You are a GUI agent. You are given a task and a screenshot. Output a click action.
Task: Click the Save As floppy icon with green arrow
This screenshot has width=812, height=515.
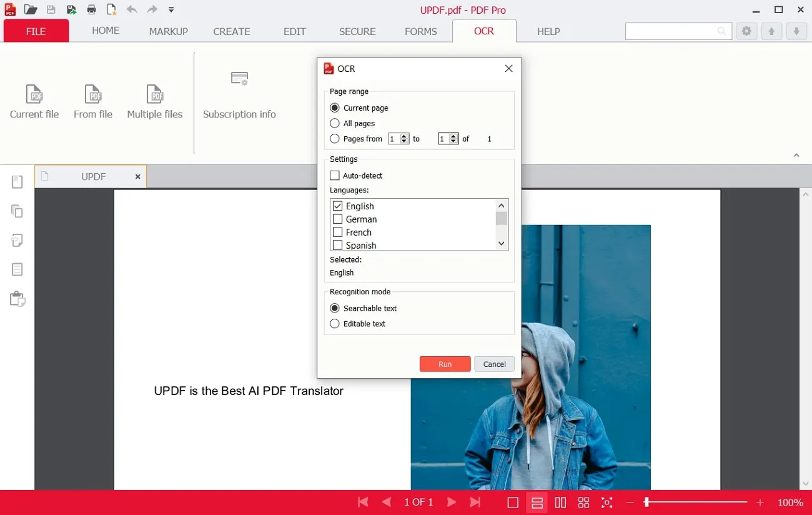(71, 9)
